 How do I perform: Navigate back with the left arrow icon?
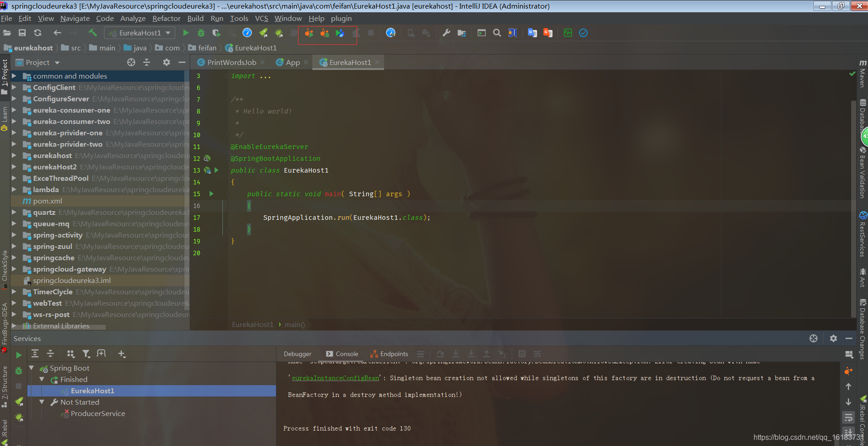click(x=57, y=33)
